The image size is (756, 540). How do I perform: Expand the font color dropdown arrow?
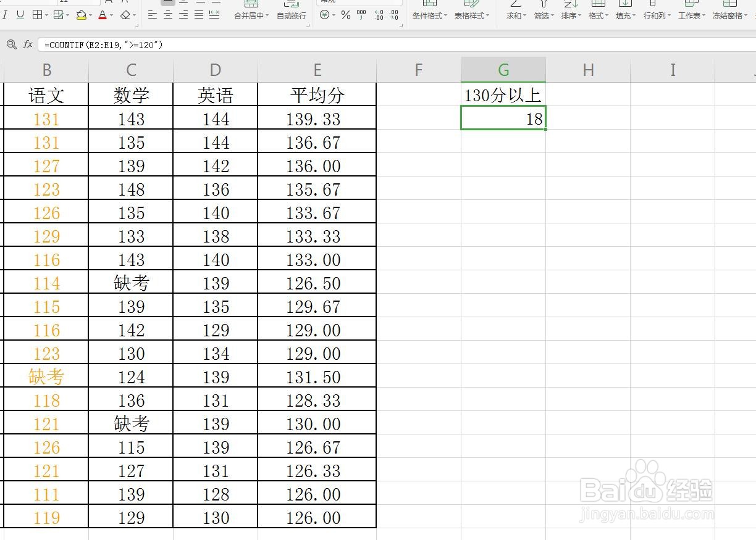[111, 15]
